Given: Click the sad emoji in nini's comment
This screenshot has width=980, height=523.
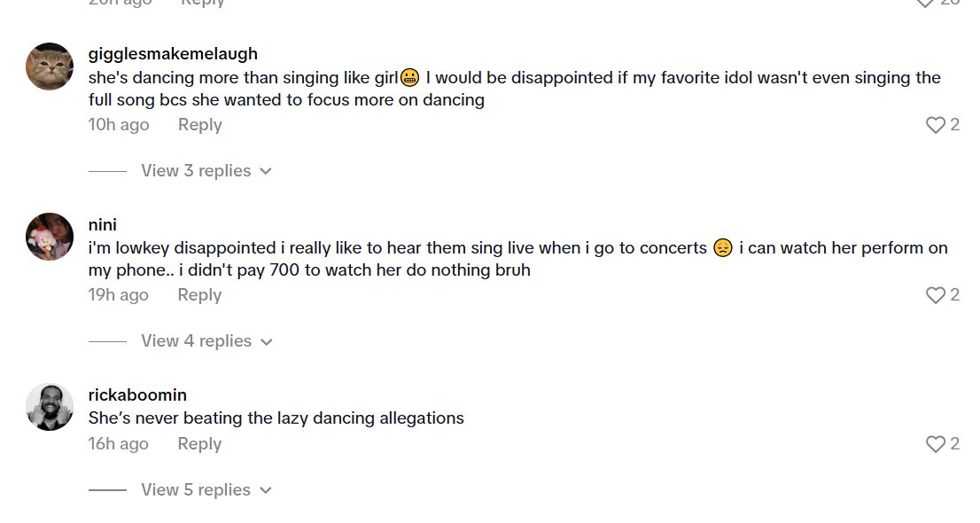Looking at the screenshot, I should [723, 248].
